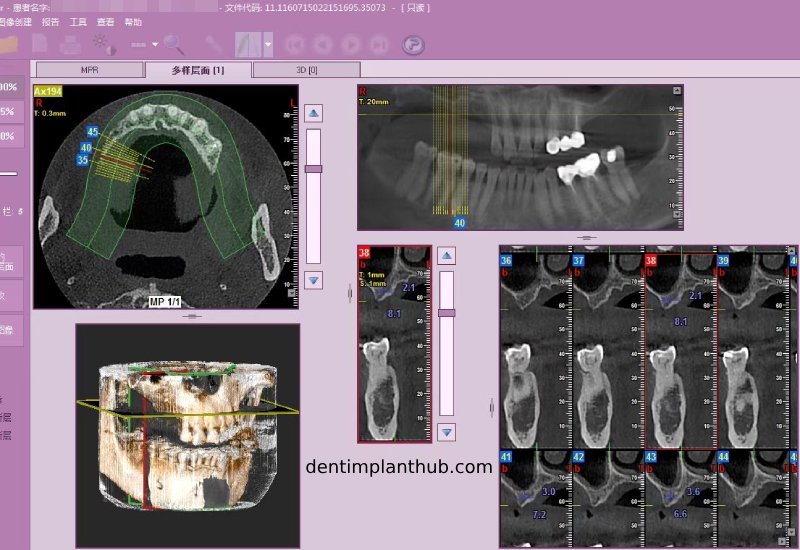
Task: Click the 7.2 measurement in slice 41
Action: click(x=539, y=515)
